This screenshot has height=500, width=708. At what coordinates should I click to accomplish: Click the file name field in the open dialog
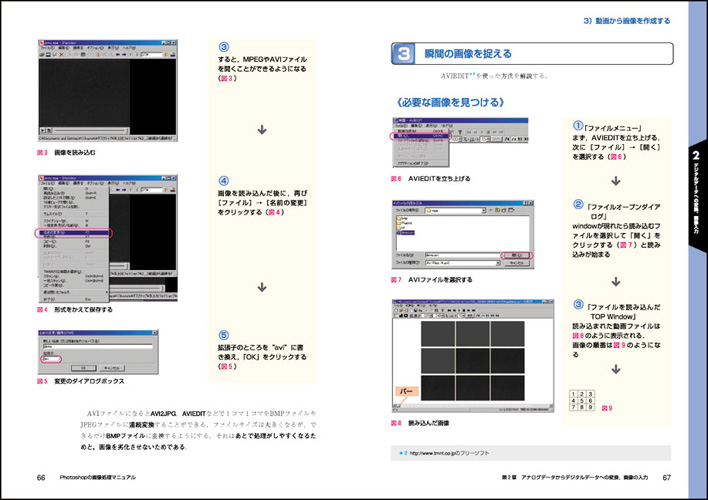click(x=460, y=256)
